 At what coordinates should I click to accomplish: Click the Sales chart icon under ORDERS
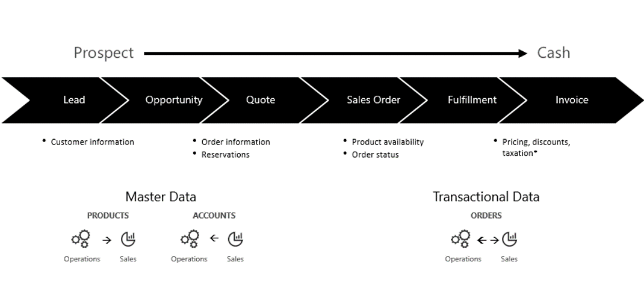pos(509,239)
